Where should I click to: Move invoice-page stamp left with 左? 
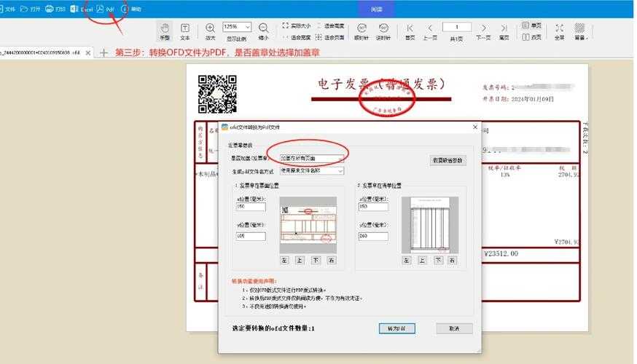[x=284, y=261]
